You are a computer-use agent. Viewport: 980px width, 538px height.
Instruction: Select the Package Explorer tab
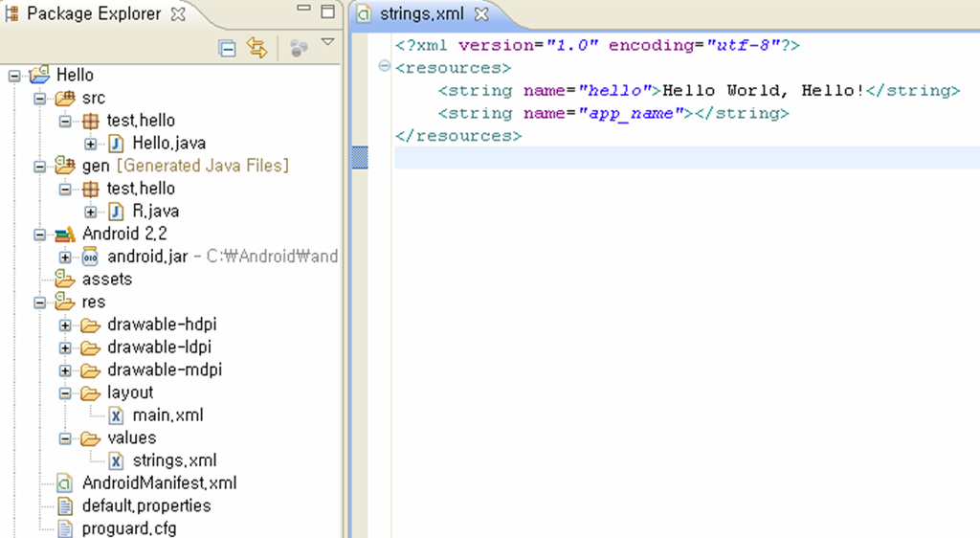coord(93,14)
